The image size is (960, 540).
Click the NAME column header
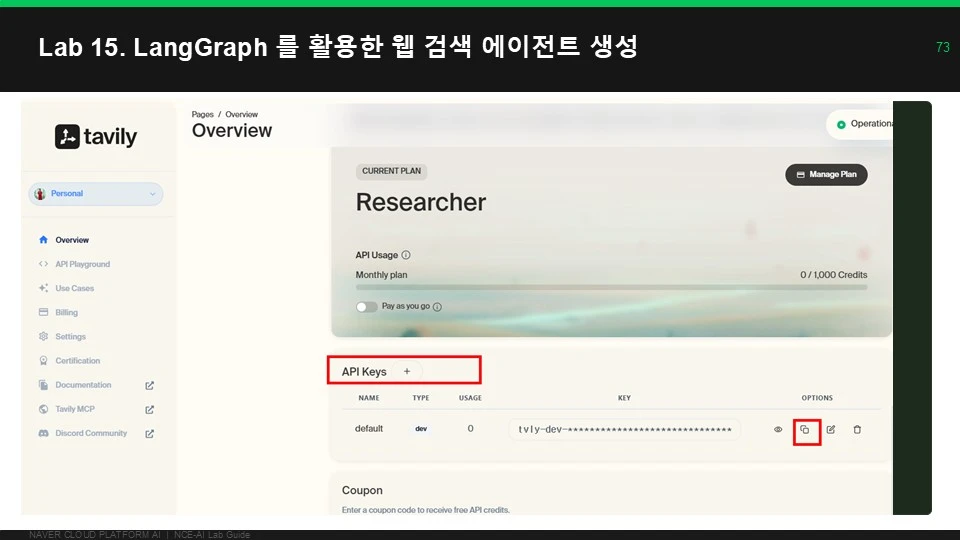(369, 398)
